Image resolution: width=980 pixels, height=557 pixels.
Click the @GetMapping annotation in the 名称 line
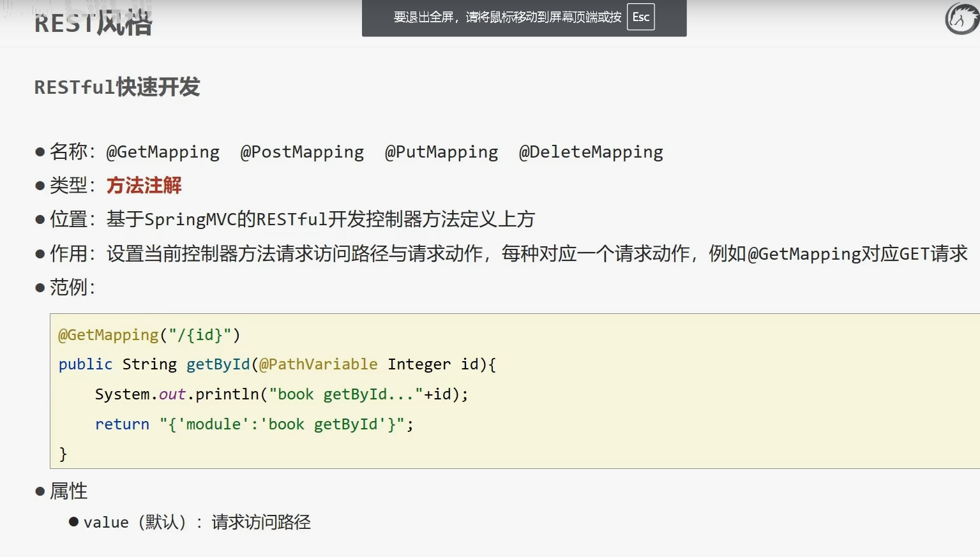click(163, 152)
